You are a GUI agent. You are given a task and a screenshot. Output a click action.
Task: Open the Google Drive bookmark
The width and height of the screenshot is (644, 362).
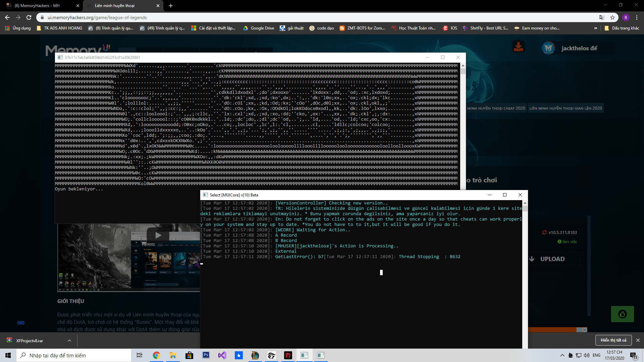(259, 28)
